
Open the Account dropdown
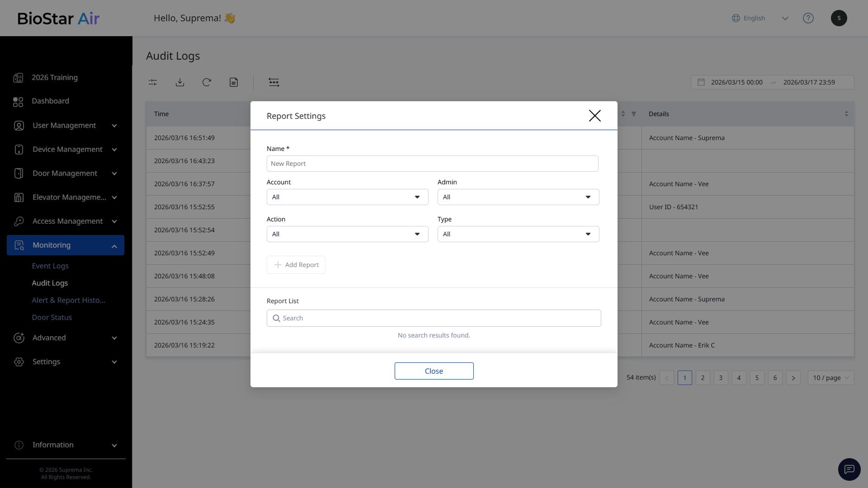point(347,197)
